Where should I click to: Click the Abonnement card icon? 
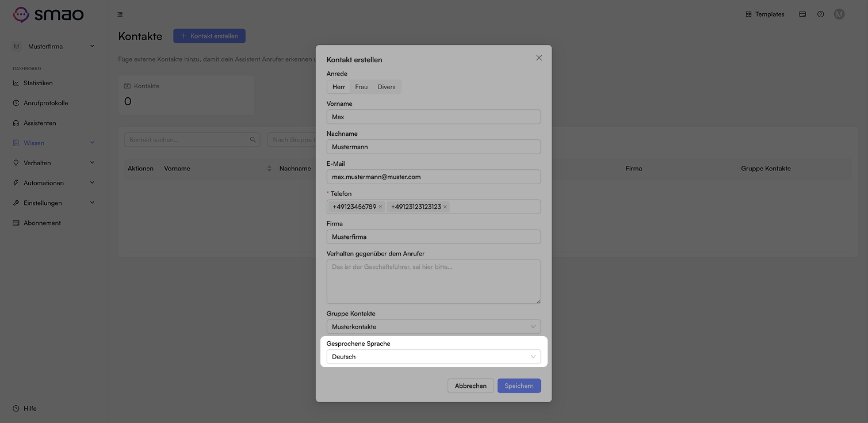16,223
